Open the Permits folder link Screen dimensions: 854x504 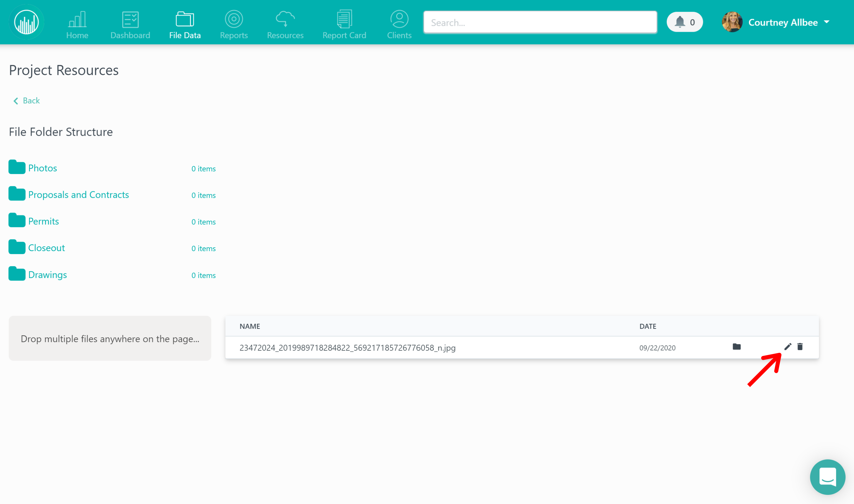(44, 221)
